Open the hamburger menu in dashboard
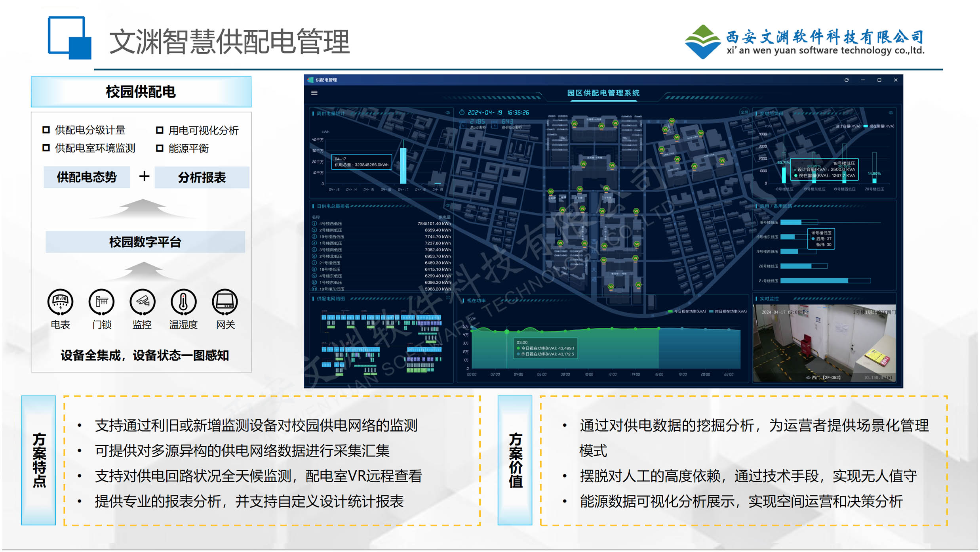 (314, 93)
